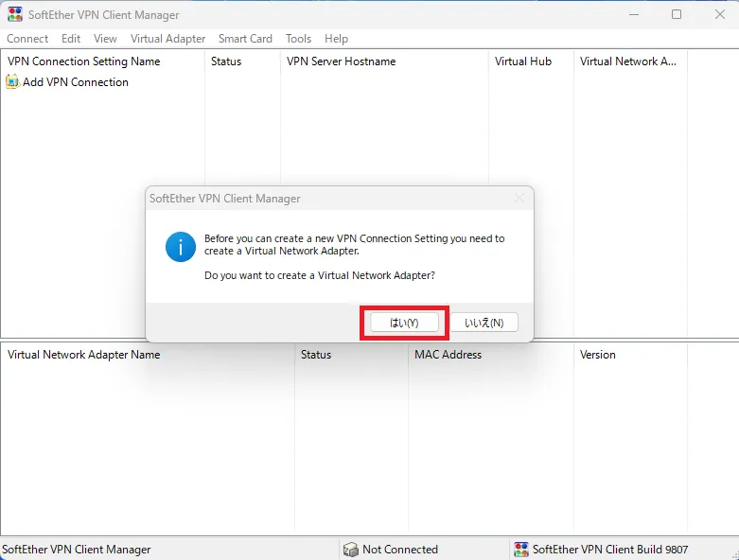This screenshot has height=560, width=739.
Task: Click the SoftEther build icon in status bar
Action: tap(521, 550)
